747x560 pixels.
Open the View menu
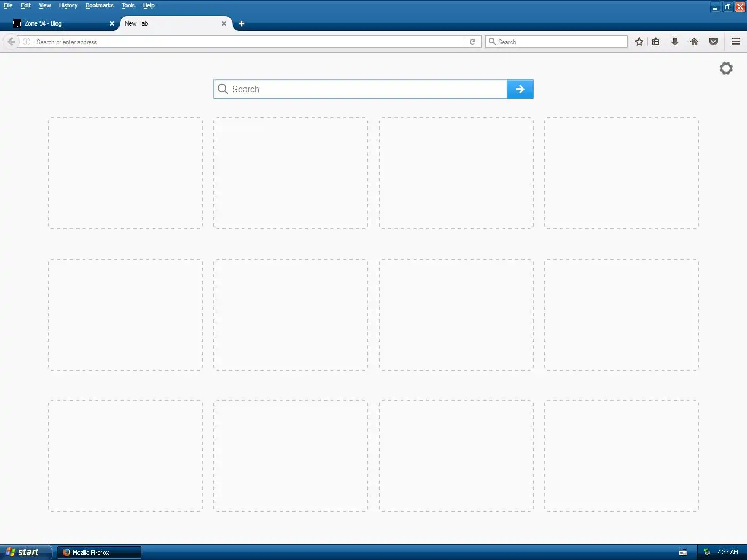pyautogui.click(x=45, y=5)
